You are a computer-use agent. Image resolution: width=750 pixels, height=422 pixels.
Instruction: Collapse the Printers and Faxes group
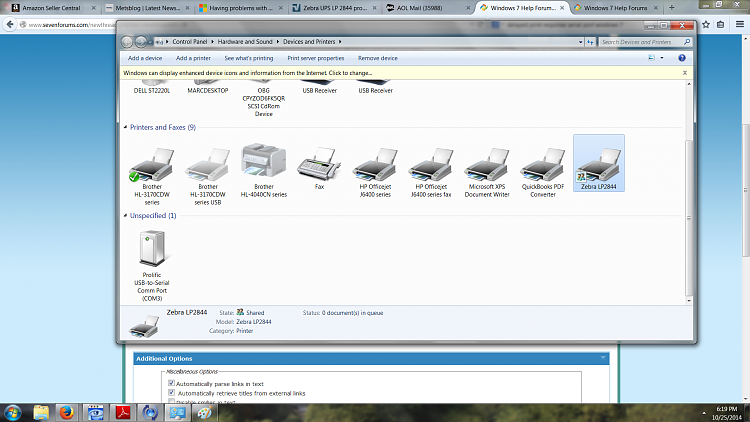coord(125,127)
